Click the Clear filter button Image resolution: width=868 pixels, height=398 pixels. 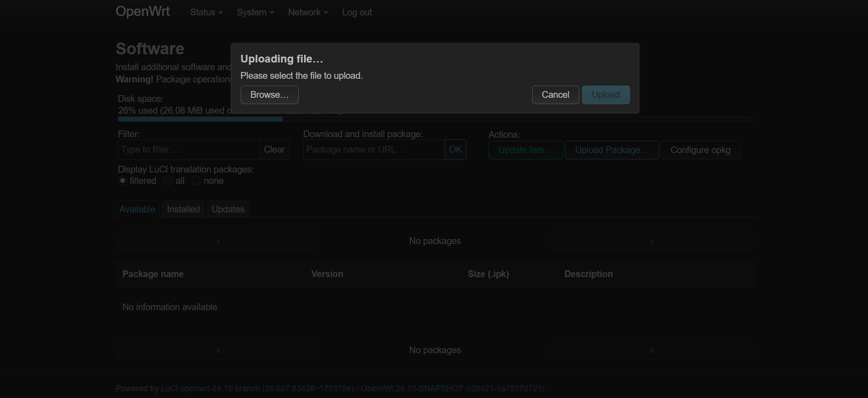coord(274,149)
